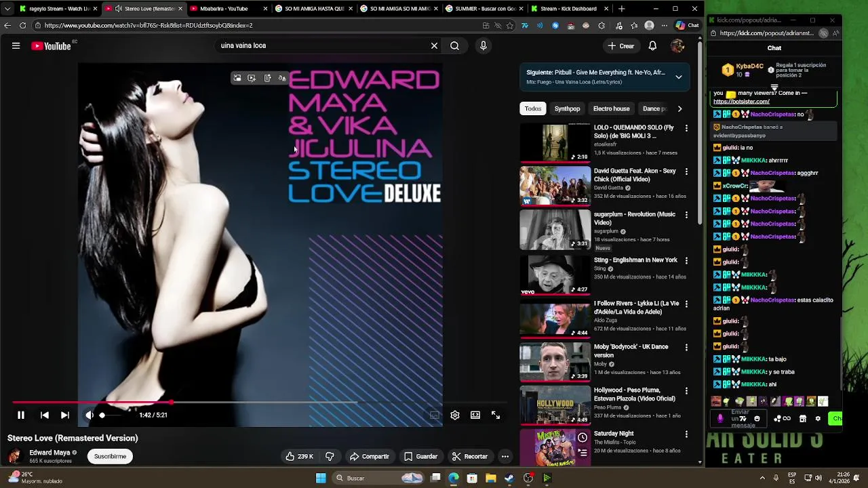Open the David Guetta Sexy Chick thumbnail
The image size is (868, 488).
[555, 186]
